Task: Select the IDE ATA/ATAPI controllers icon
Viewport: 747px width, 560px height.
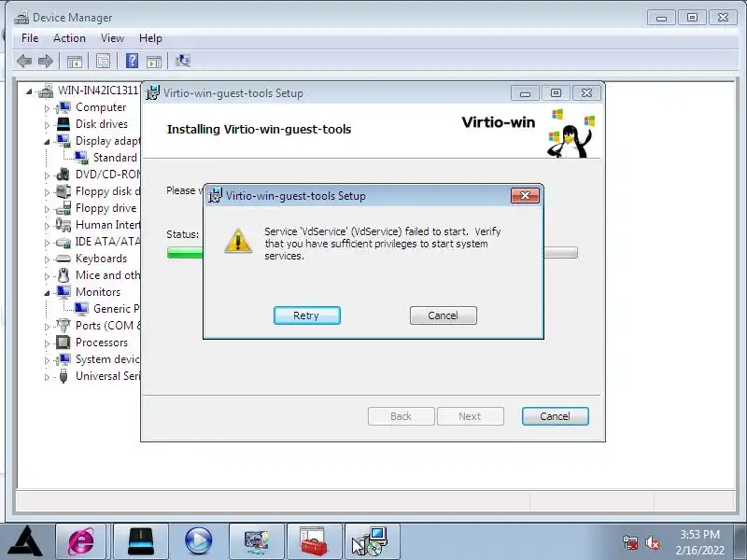Action: click(x=63, y=242)
